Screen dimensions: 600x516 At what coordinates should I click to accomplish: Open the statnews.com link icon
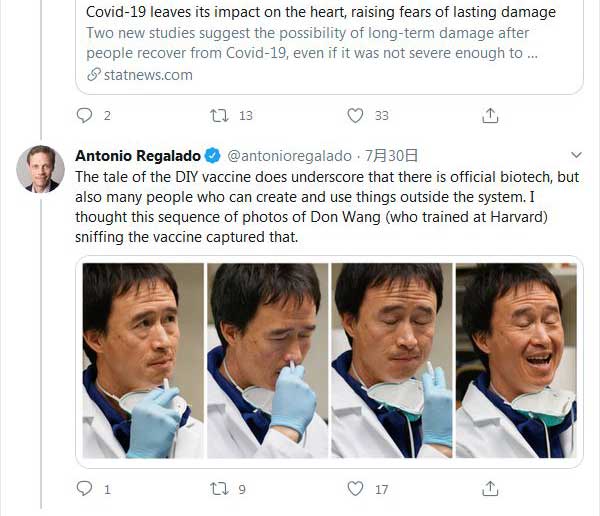click(94, 75)
